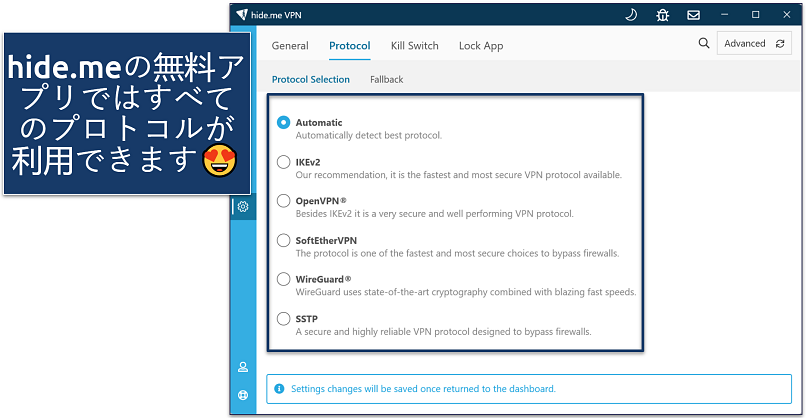Screen dimensions: 806x418
Task: Open the envelope messages icon
Action: pyautogui.click(x=694, y=15)
